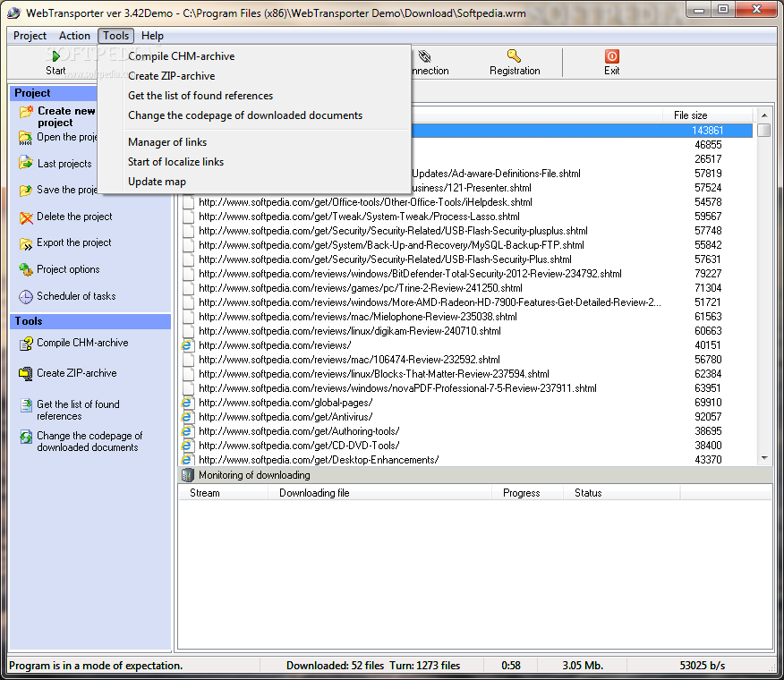Click the Save the project icon
The width and height of the screenshot is (784, 680).
[x=25, y=190]
